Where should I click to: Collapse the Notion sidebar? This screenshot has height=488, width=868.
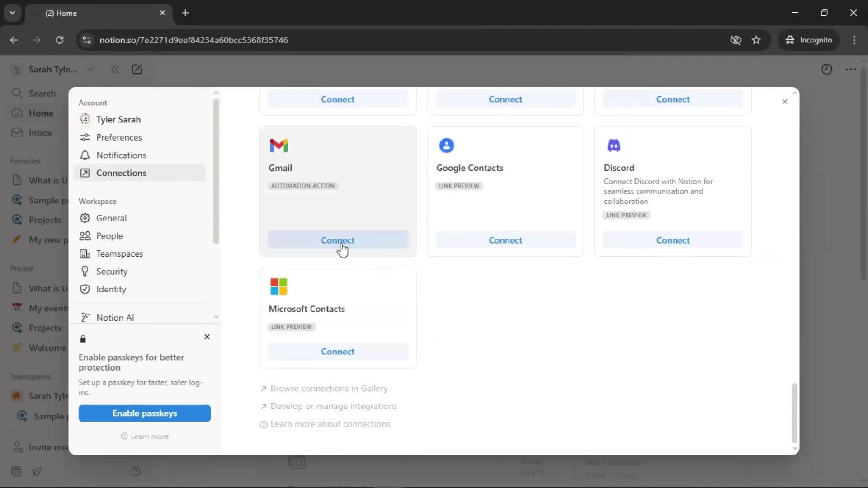point(115,69)
